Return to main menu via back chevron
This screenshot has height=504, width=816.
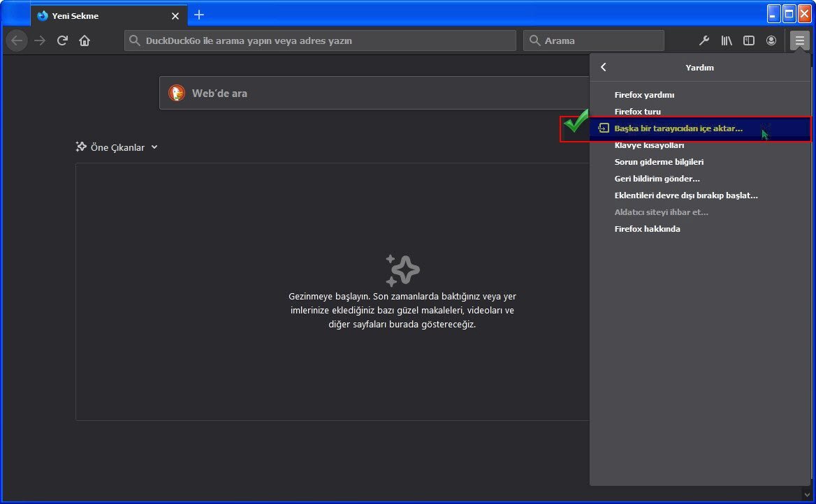point(604,67)
